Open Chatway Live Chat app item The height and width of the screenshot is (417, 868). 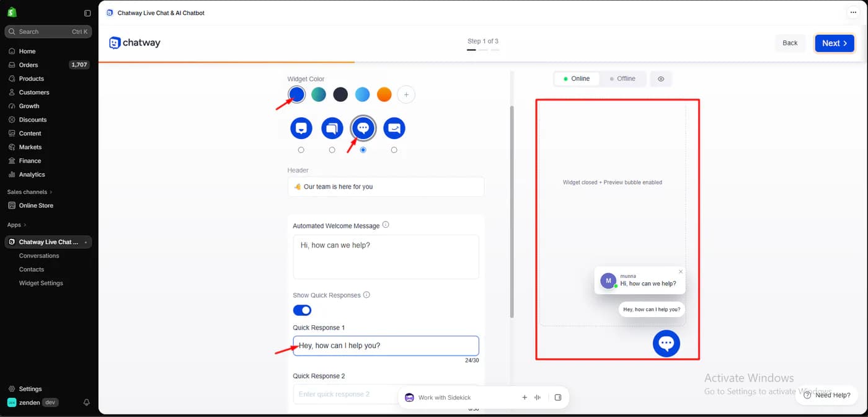pos(48,242)
